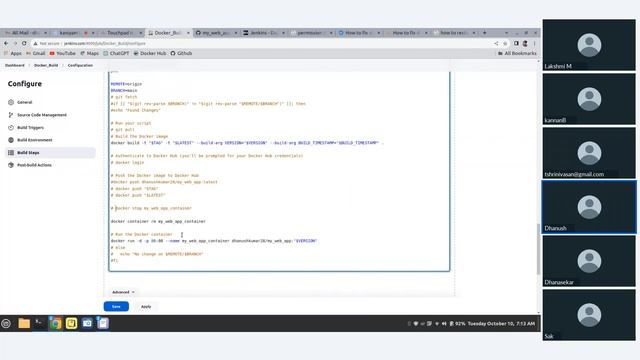Open yellow notes app in taskbar

[71, 324]
